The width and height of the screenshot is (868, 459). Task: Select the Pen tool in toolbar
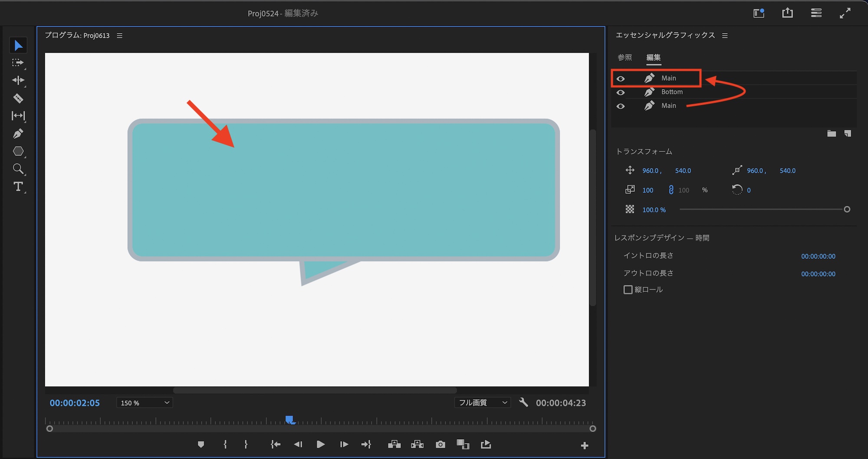pyautogui.click(x=18, y=134)
